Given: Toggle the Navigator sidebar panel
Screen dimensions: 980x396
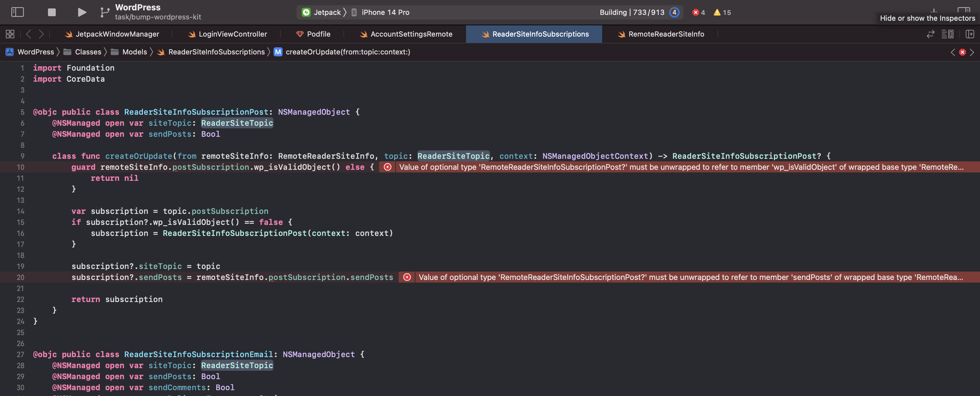Looking at the screenshot, I should point(17,12).
